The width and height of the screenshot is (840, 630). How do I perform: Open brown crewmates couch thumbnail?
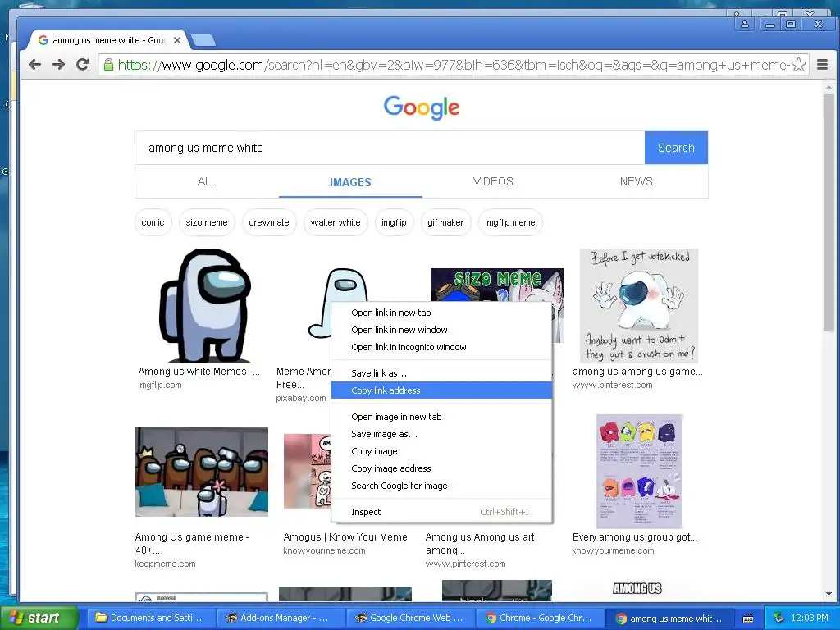[x=202, y=472]
